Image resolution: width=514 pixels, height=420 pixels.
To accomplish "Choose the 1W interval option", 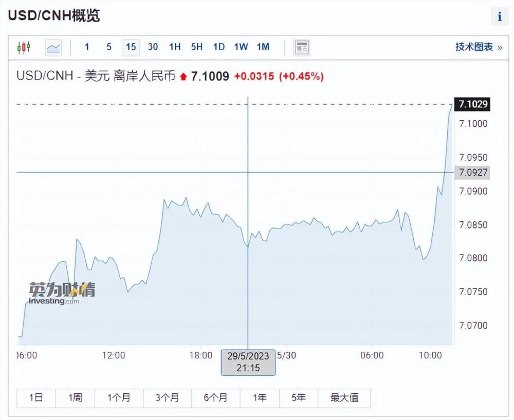I will [241, 47].
